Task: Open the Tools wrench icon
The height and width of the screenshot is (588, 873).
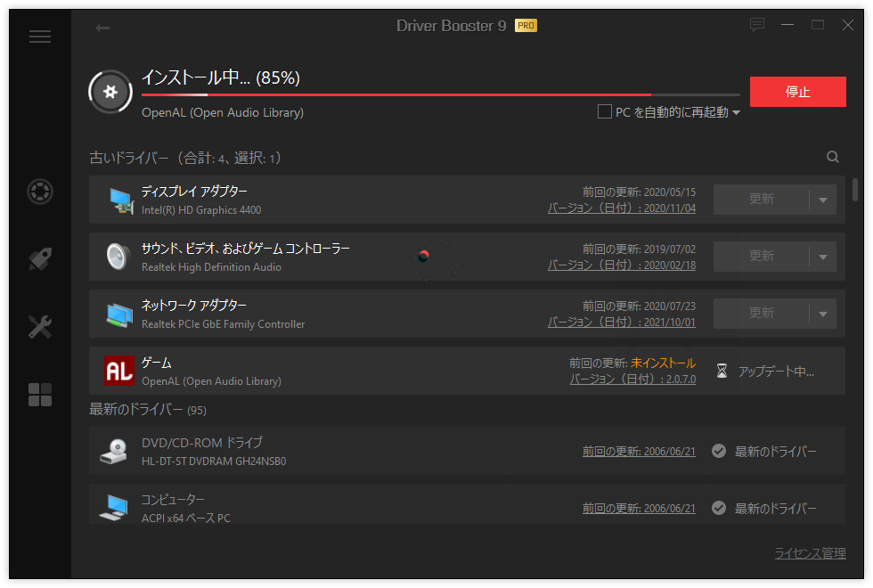Action: (40, 327)
